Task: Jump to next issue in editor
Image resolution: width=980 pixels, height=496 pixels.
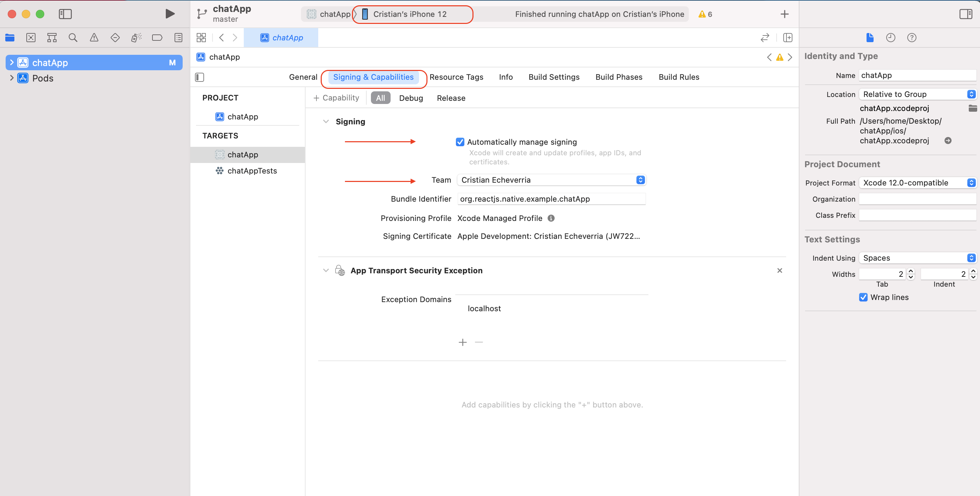Action: pos(790,57)
